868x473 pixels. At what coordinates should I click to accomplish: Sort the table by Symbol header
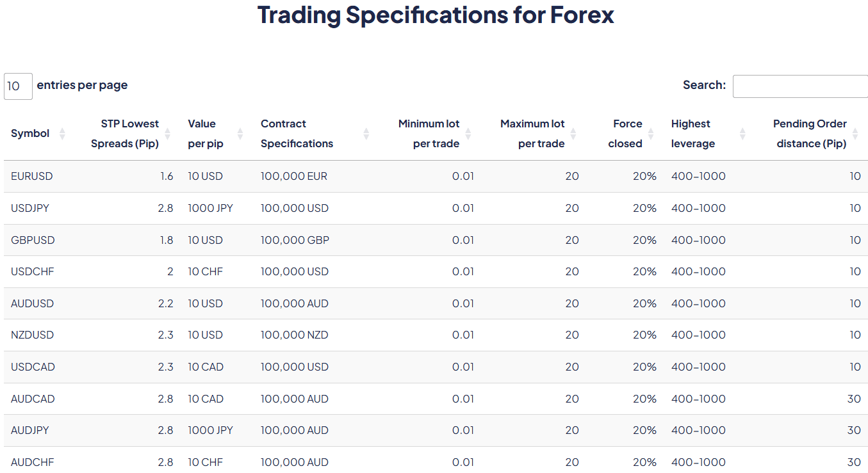(x=29, y=133)
